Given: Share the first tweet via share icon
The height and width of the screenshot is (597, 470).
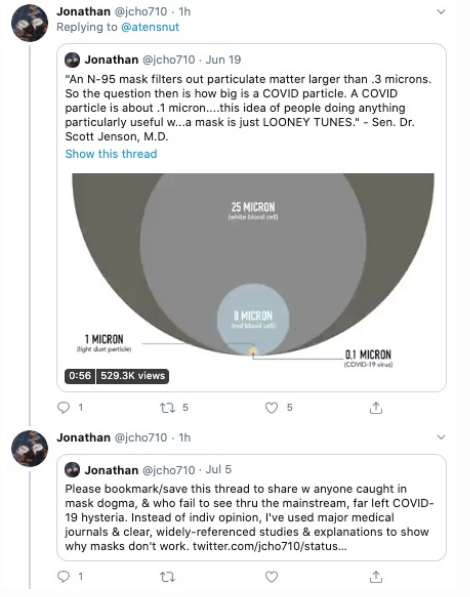Looking at the screenshot, I should pos(376,408).
